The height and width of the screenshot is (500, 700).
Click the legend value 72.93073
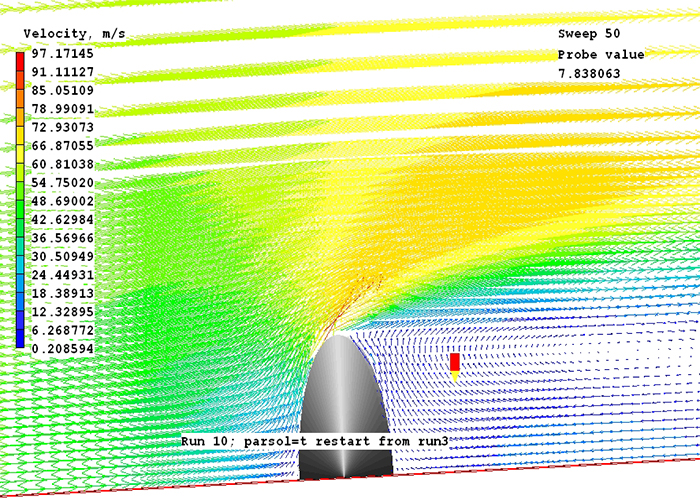pyautogui.click(x=62, y=127)
